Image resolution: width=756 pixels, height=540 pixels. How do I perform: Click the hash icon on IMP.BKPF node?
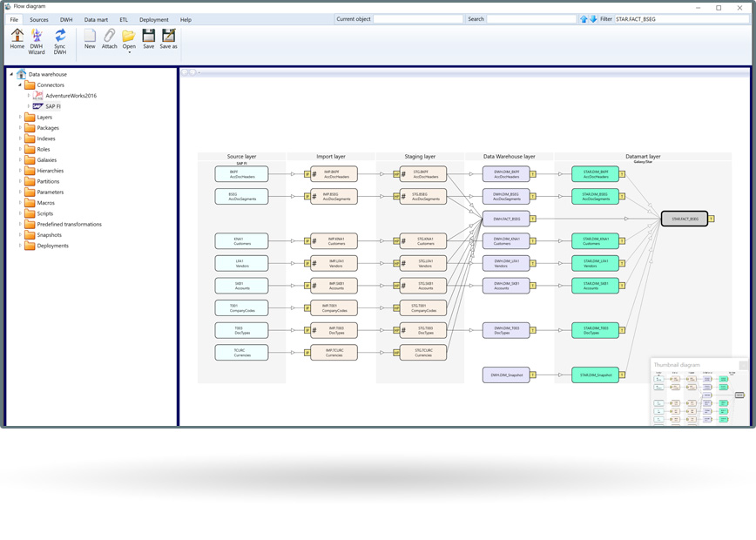click(x=314, y=174)
